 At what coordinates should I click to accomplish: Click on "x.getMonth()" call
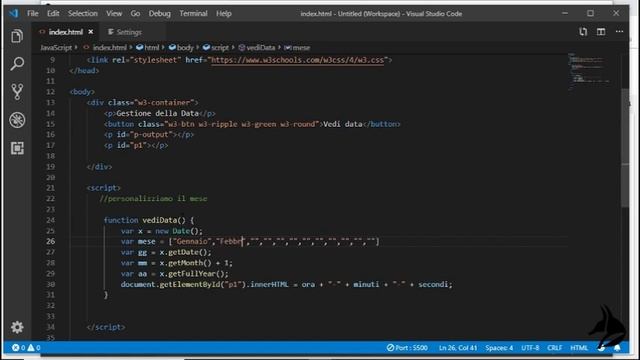(185, 263)
